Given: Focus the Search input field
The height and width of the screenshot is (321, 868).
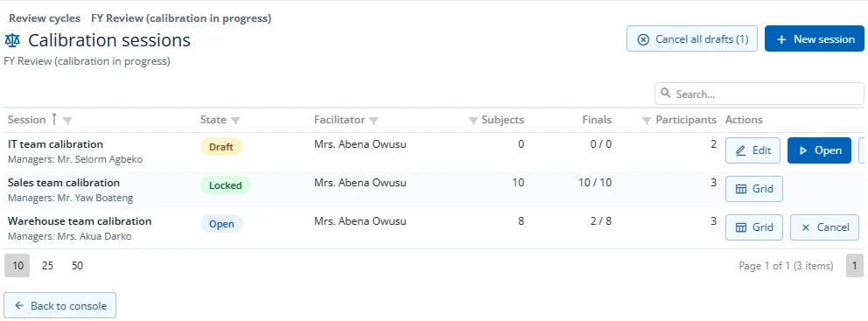Looking at the screenshot, I should (x=759, y=94).
